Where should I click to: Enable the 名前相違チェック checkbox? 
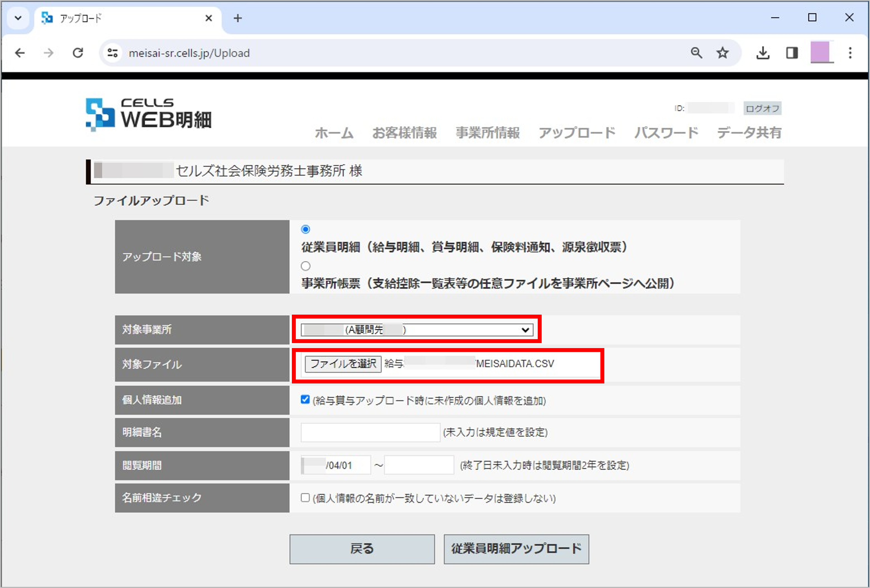tap(305, 498)
